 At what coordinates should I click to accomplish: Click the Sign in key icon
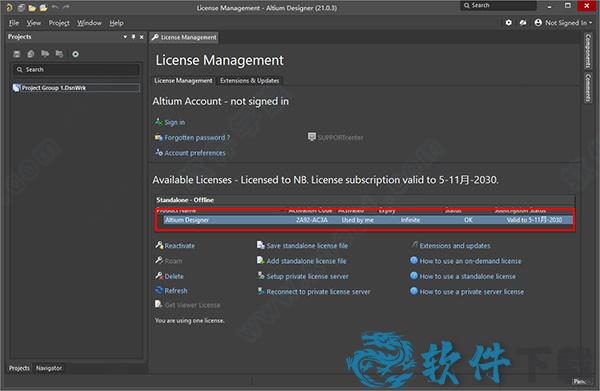coord(158,122)
